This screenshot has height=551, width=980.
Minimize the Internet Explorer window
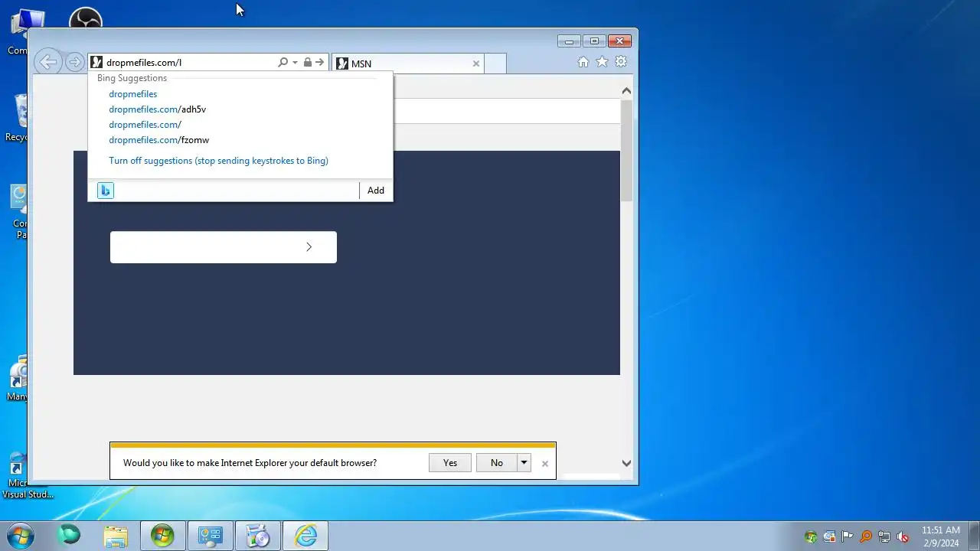pos(569,41)
